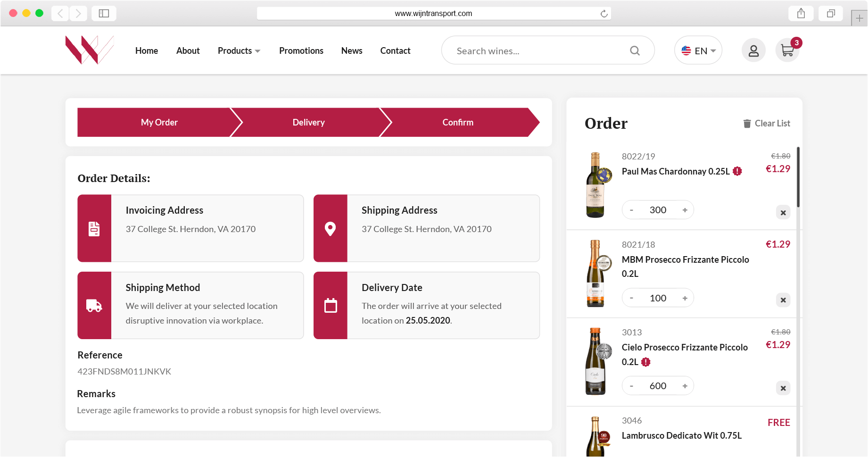868x458 pixels.
Task: Expand the Products dropdown menu
Action: [239, 50]
